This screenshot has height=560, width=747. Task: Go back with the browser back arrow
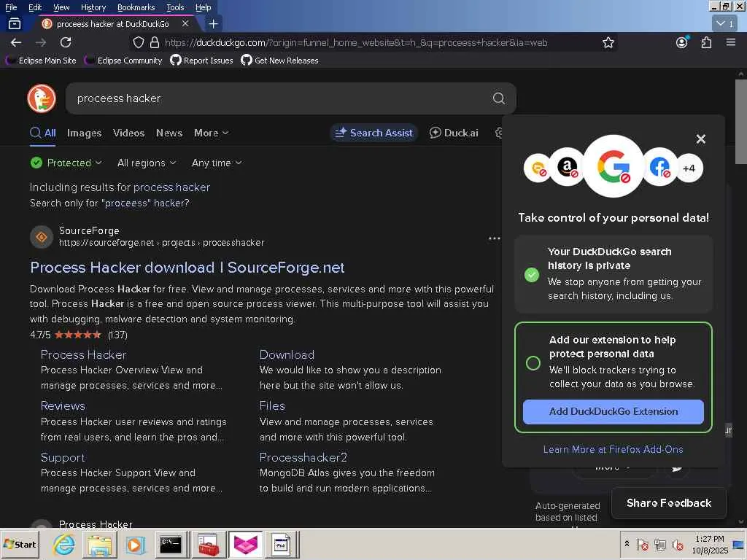pyautogui.click(x=16, y=42)
